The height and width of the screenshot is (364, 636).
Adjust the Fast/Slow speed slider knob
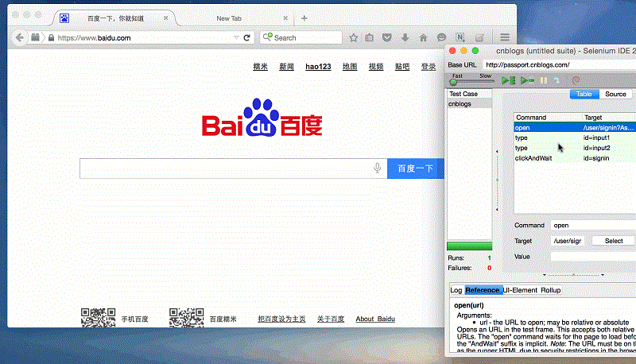[x=453, y=83]
